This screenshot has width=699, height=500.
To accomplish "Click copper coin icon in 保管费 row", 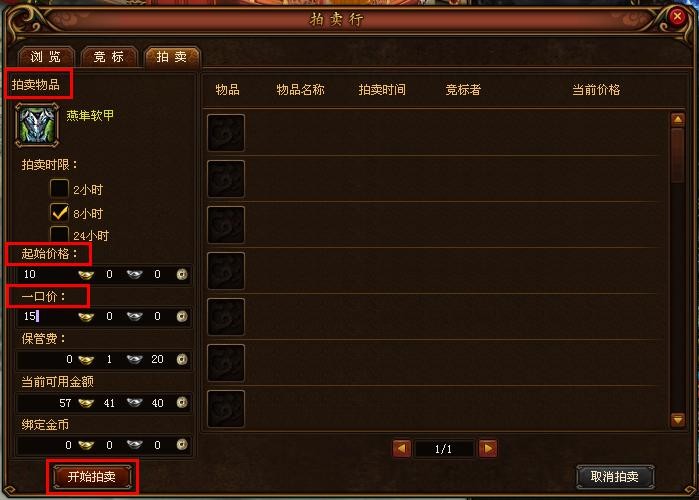I will (x=182, y=359).
